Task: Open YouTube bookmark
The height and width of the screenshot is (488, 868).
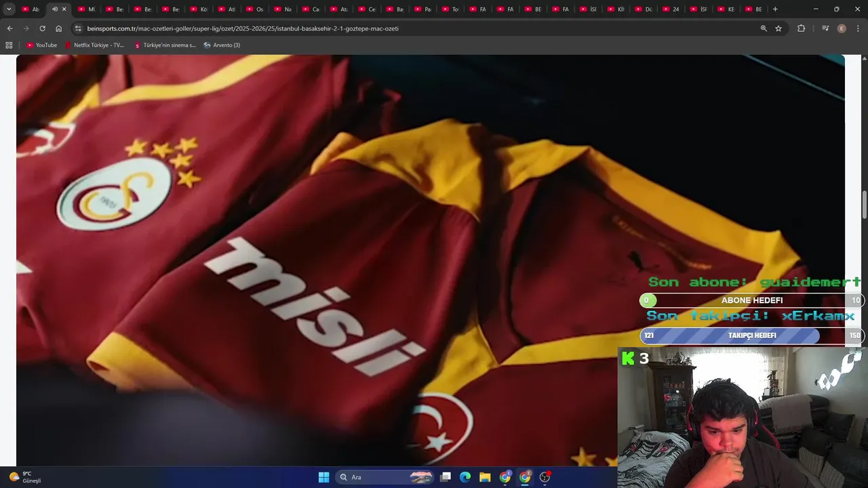Action: pyautogui.click(x=41, y=45)
